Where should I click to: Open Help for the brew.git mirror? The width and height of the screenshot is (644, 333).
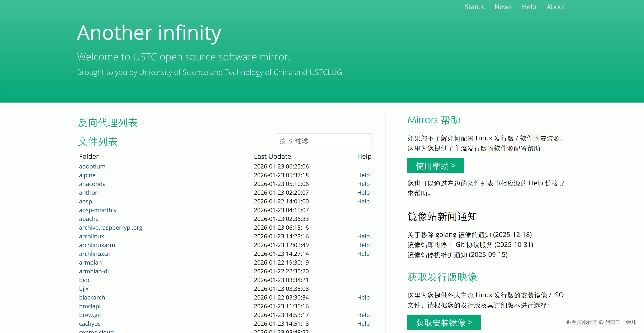[363, 315]
